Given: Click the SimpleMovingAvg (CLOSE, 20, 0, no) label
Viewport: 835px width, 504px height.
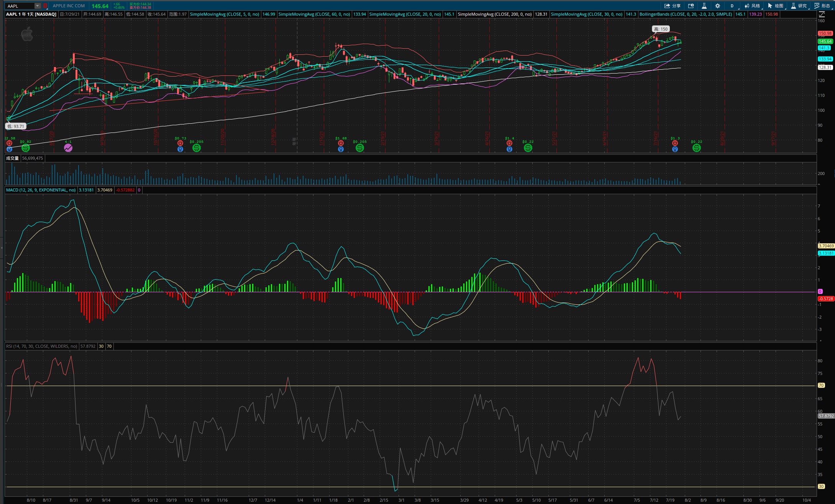Looking at the screenshot, I should 405,14.
